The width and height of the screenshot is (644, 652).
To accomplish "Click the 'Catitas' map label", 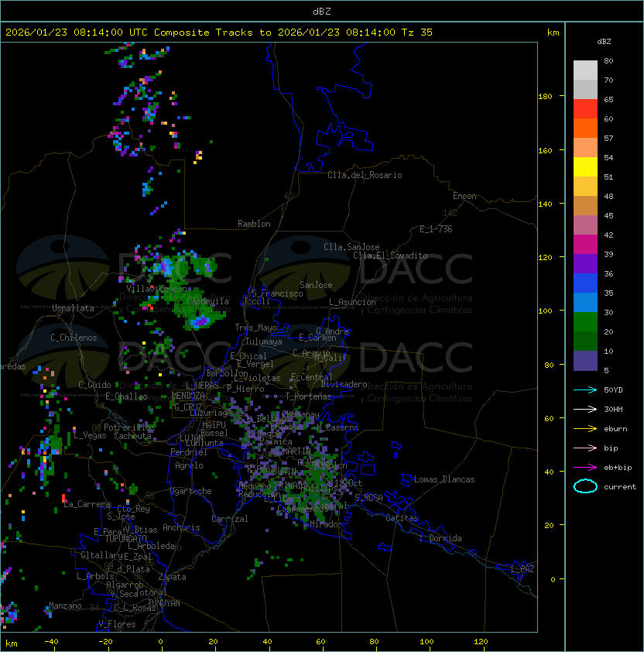I will click(x=402, y=518).
